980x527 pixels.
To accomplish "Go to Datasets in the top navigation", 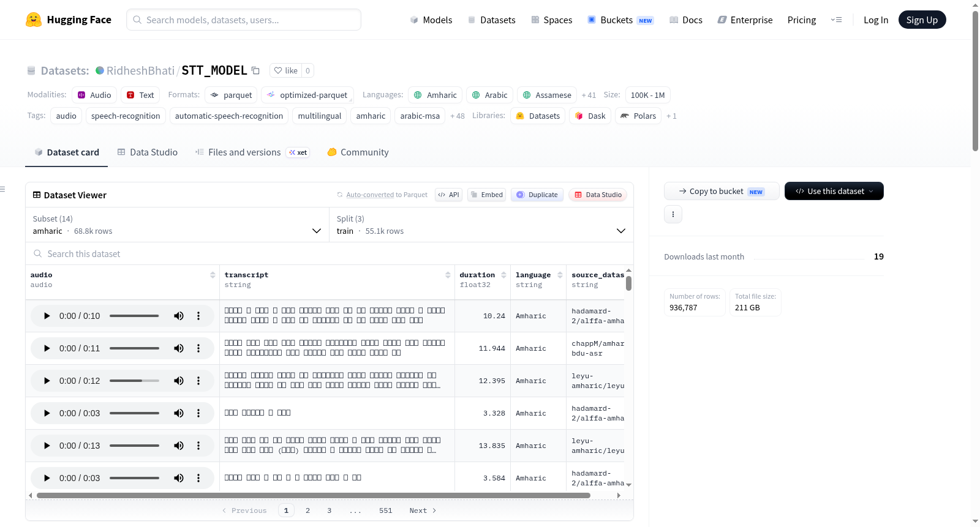I will click(492, 20).
